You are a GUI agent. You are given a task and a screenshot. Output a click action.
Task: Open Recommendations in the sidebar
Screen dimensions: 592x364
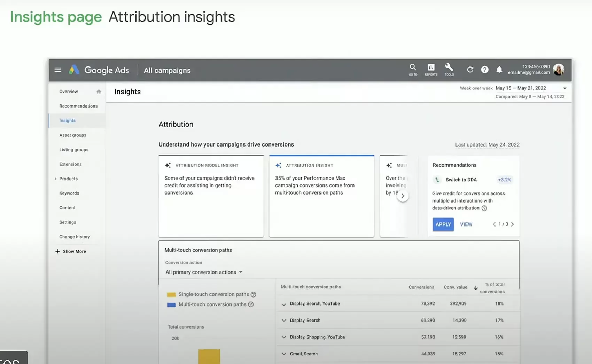point(78,106)
